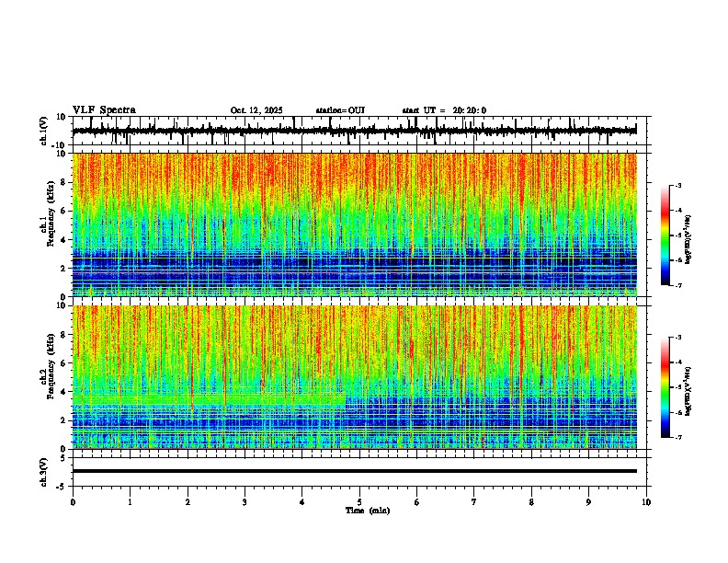Image resolution: width=728 pixels, height=563 pixels.
Task: Click the ch.2 "Frequency (kHz)" axis label
Action: [x=51, y=366]
